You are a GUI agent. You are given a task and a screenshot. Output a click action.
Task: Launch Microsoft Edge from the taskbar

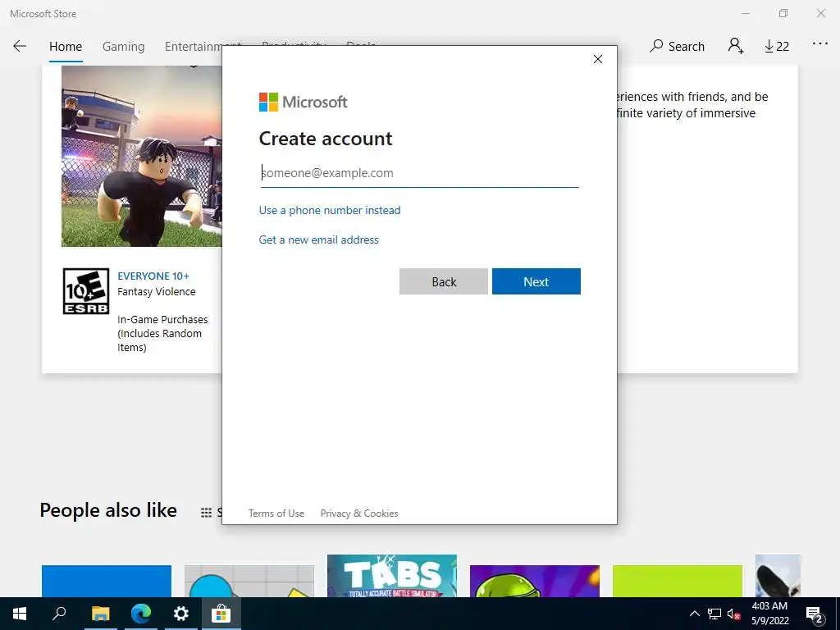[x=141, y=614]
